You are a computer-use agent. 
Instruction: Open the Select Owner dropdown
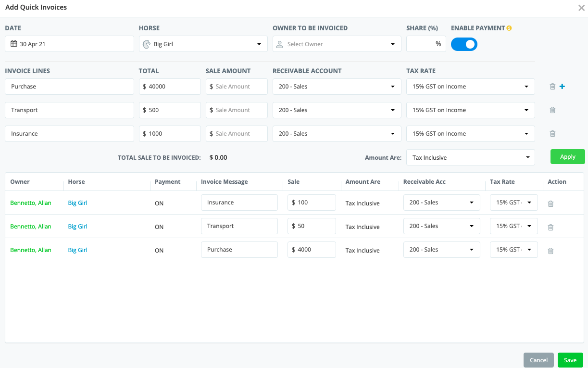337,44
